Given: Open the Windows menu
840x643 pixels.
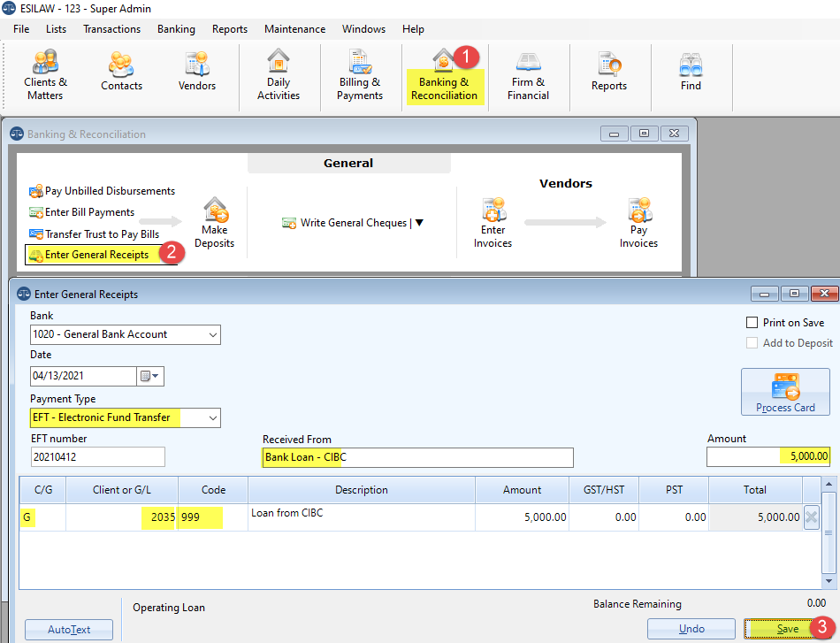Looking at the screenshot, I should 363,29.
